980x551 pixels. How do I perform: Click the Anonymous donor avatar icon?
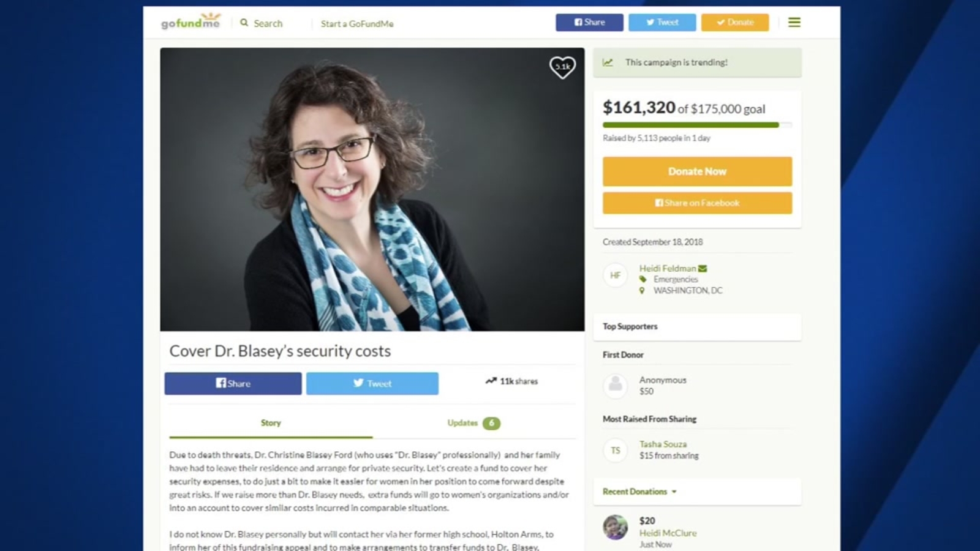coord(615,385)
